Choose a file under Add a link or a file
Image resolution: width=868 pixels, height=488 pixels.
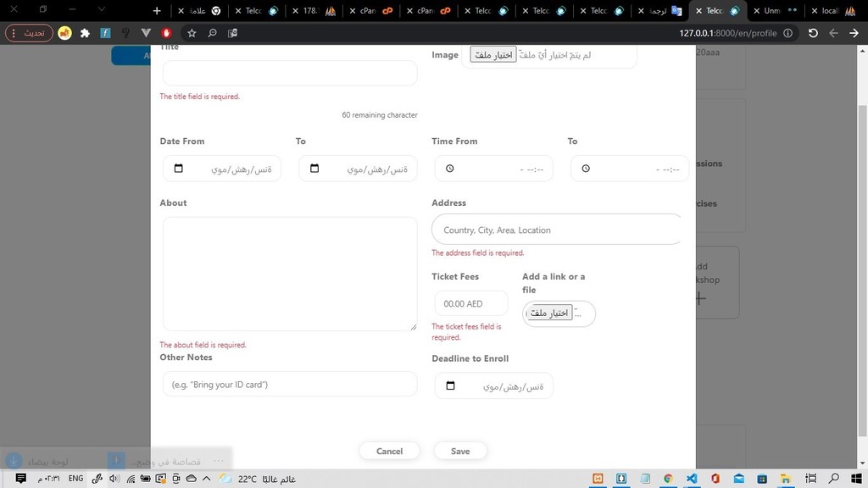(549, 313)
